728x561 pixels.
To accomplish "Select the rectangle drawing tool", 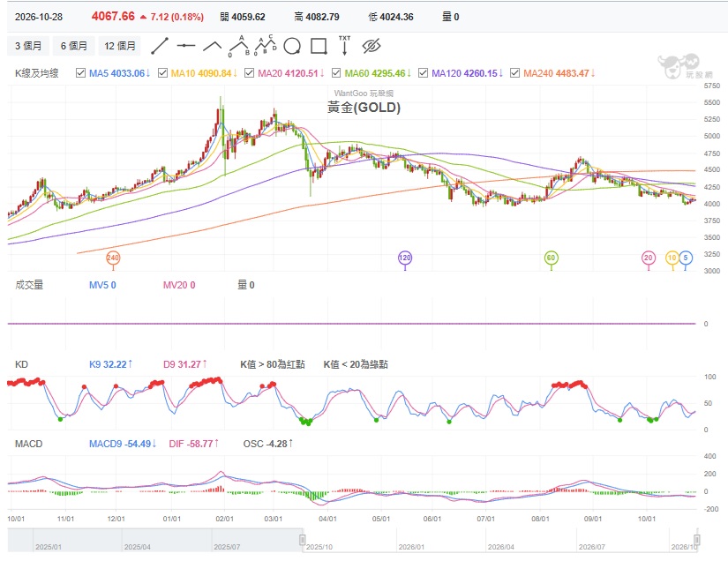I will pos(319,46).
